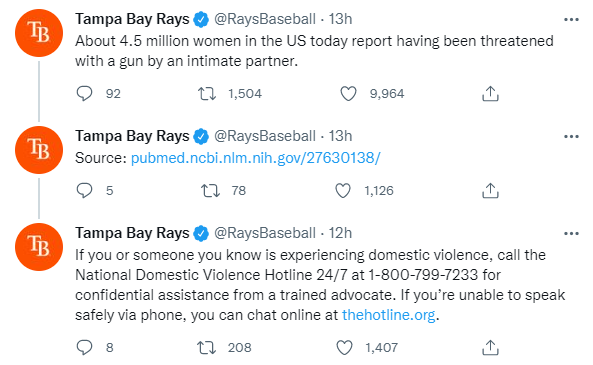Open more options for the first tweet
Viewport: 593px width, 365px height.
(x=571, y=19)
